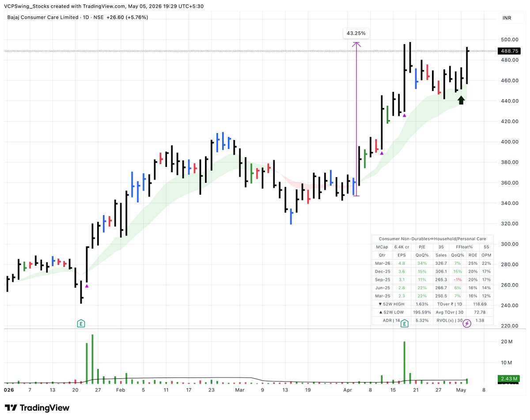Click the Mar-25 quarter row label
This screenshot has height=420, width=530.
click(382, 296)
